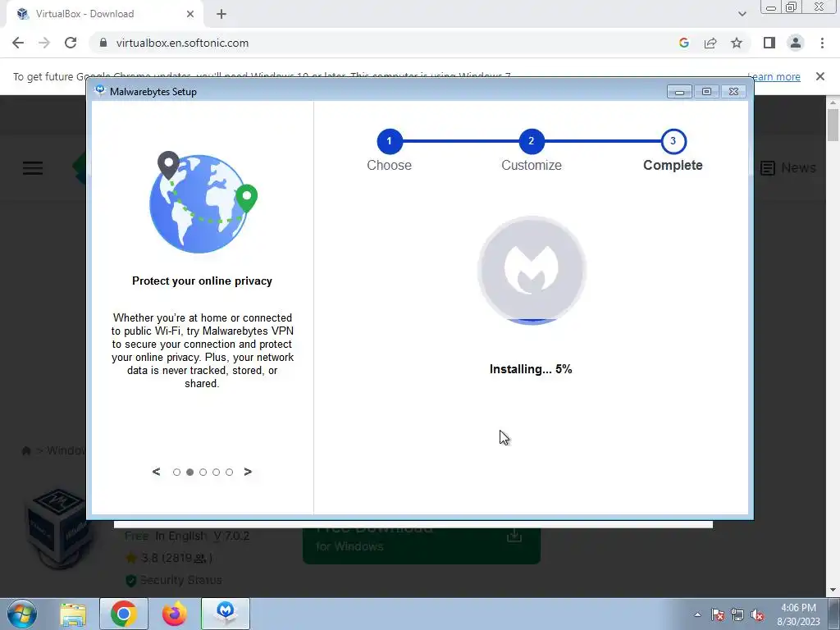840x630 pixels.
Task: Share this page icon in Chrome
Action: [x=710, y=43]
